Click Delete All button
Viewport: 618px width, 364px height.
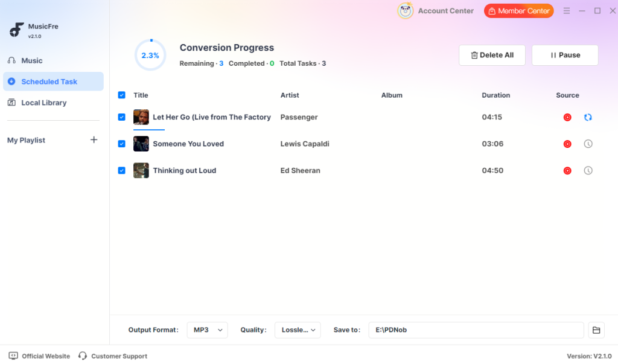[492, 55]
